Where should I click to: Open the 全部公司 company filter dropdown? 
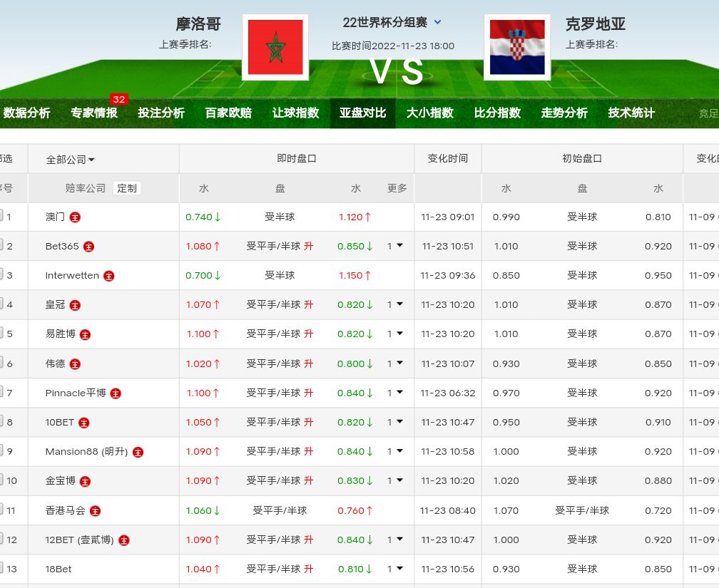(x=70, y=160)
